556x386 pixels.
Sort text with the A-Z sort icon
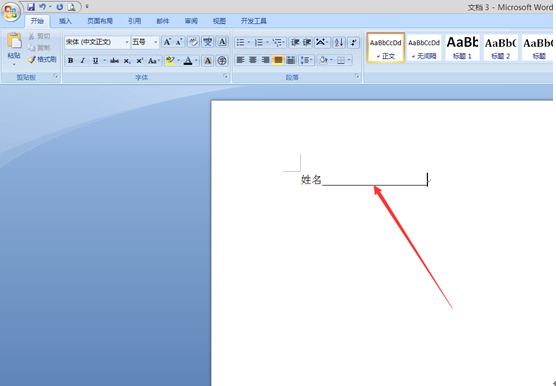339,43
